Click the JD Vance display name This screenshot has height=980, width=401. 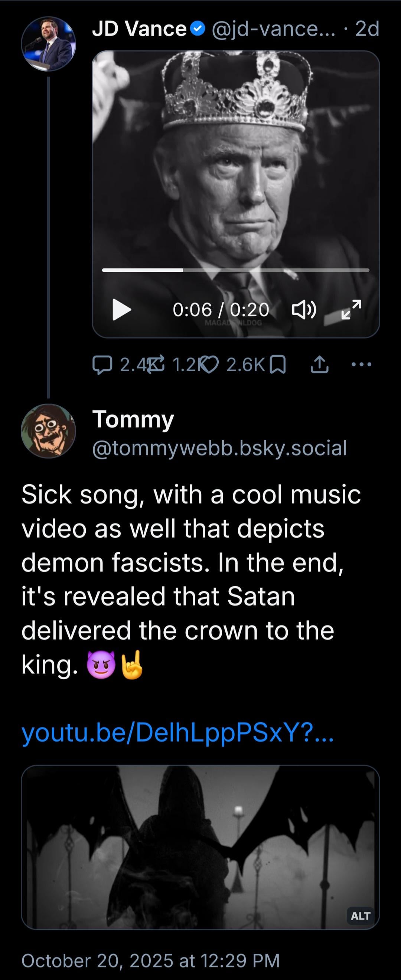pyautogui.click(x=139, y=29)
